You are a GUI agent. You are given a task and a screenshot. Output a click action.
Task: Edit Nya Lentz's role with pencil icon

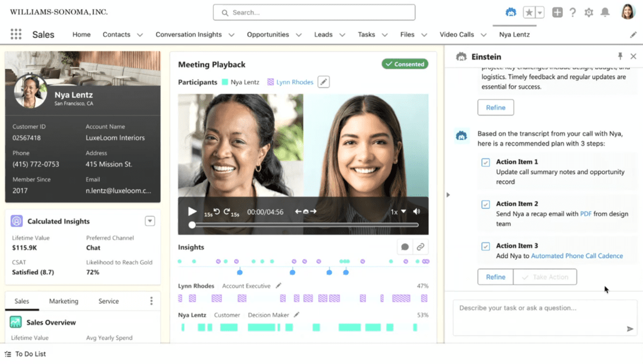[297, 314]
